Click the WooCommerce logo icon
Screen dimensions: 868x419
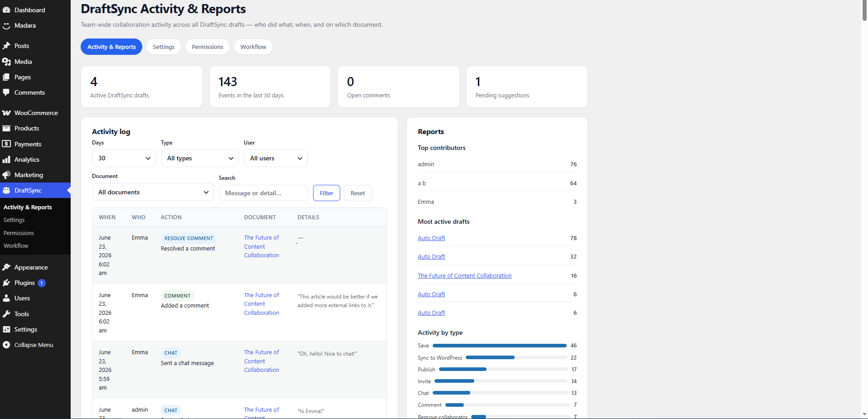6,113
